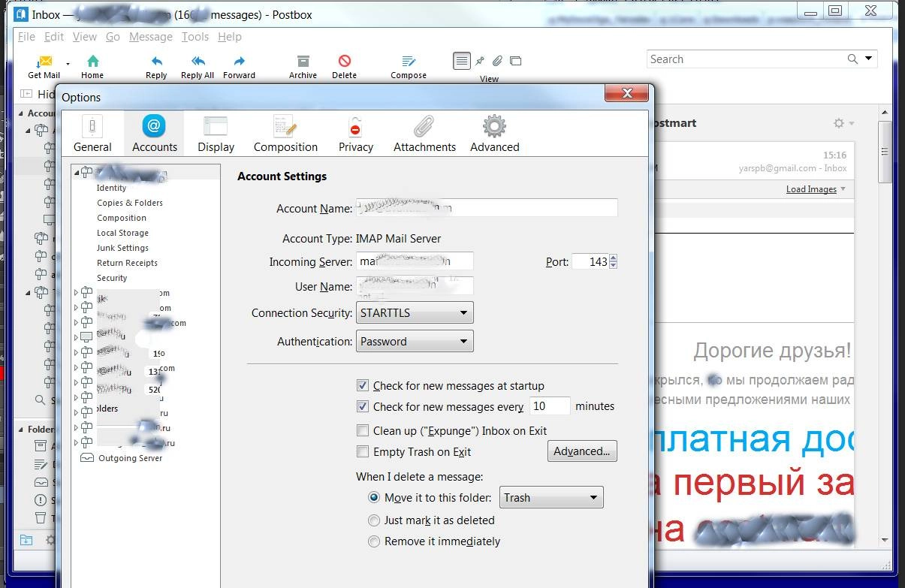
Task: Toggle Check for new messages at startup
Action: click(362, 386)
